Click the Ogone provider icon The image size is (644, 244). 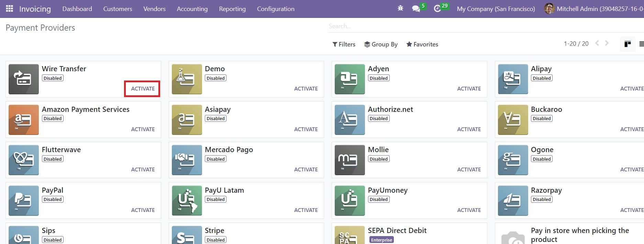coord(513,160)
